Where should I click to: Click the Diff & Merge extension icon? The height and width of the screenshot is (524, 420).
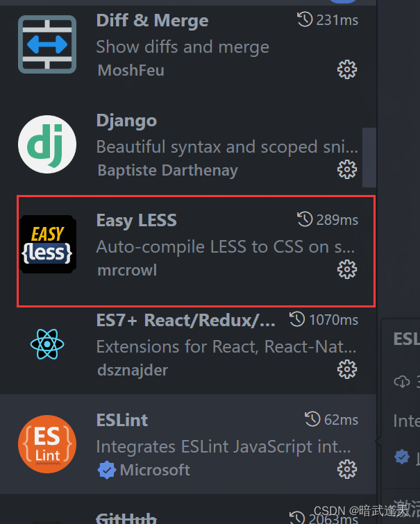47,44
